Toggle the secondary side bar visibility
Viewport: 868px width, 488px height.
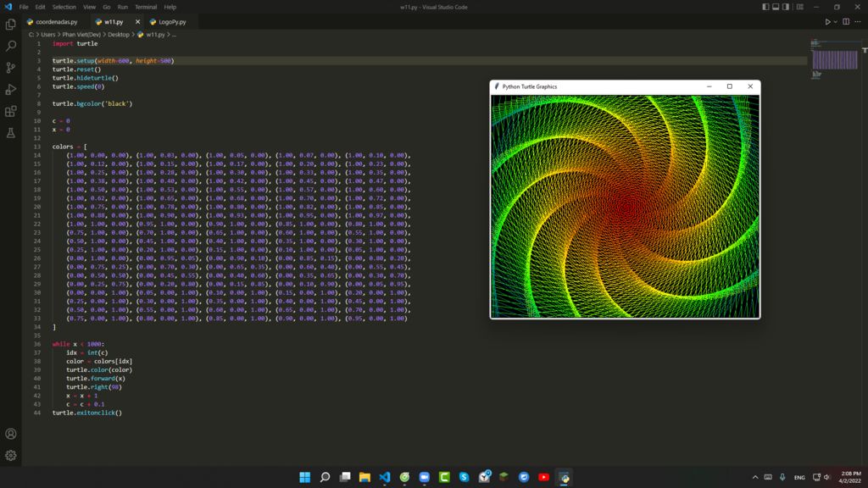[x=786, y=7]
